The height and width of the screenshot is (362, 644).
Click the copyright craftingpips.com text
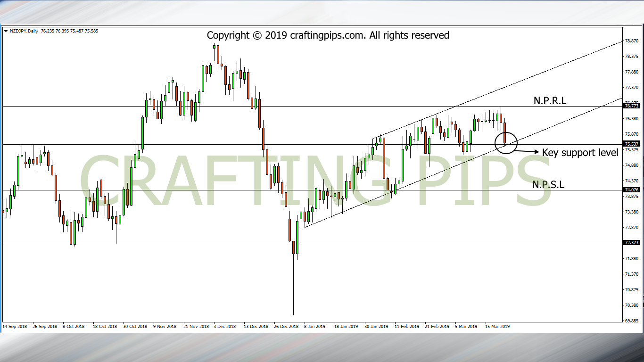coord(328,35)
